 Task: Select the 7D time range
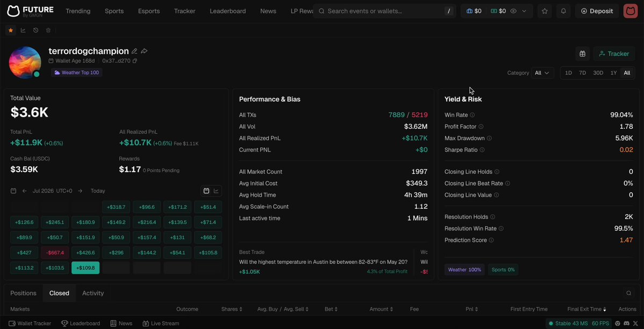click(x=582, y=72)
